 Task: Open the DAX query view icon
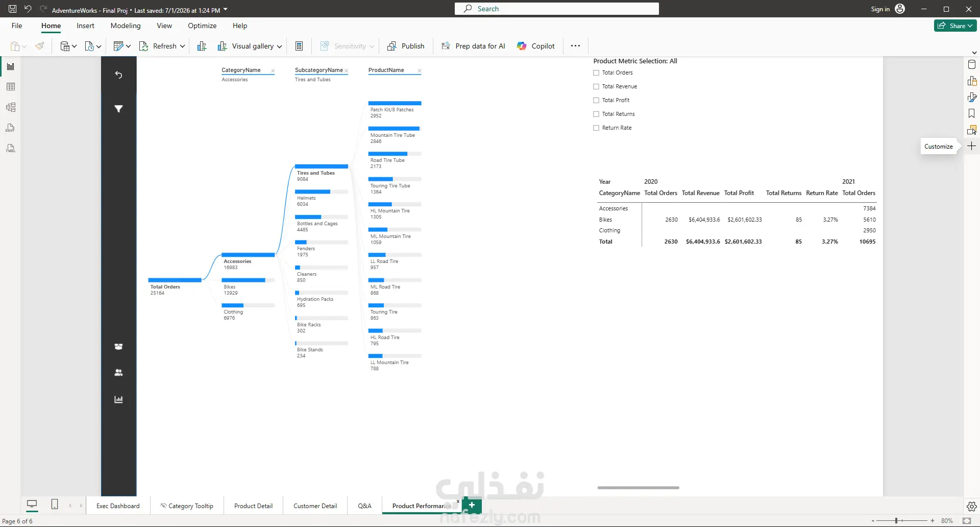[x=11, y=128]
